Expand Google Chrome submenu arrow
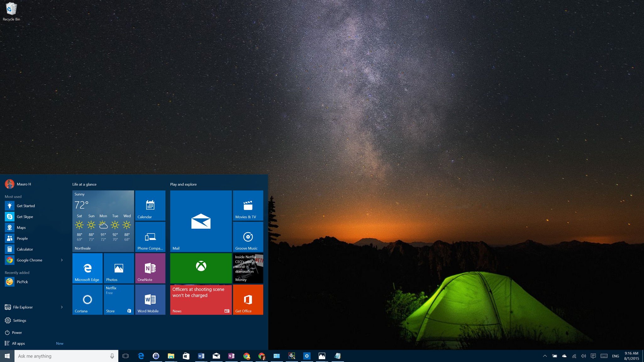 point(62,260)
